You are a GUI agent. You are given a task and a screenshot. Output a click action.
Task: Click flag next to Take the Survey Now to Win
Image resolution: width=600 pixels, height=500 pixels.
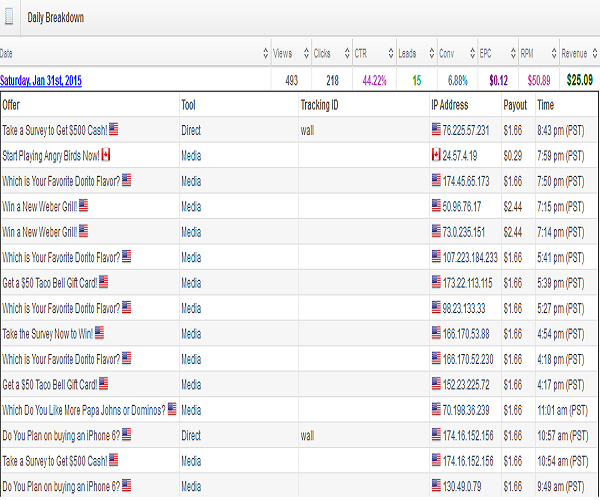click(99, 333)
